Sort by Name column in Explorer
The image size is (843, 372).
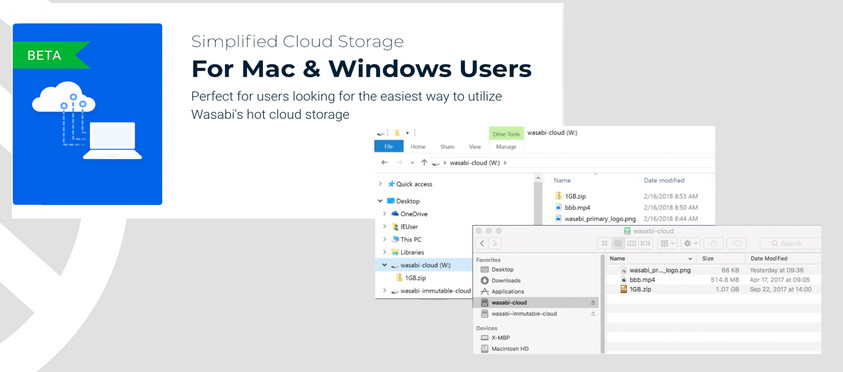562,181
